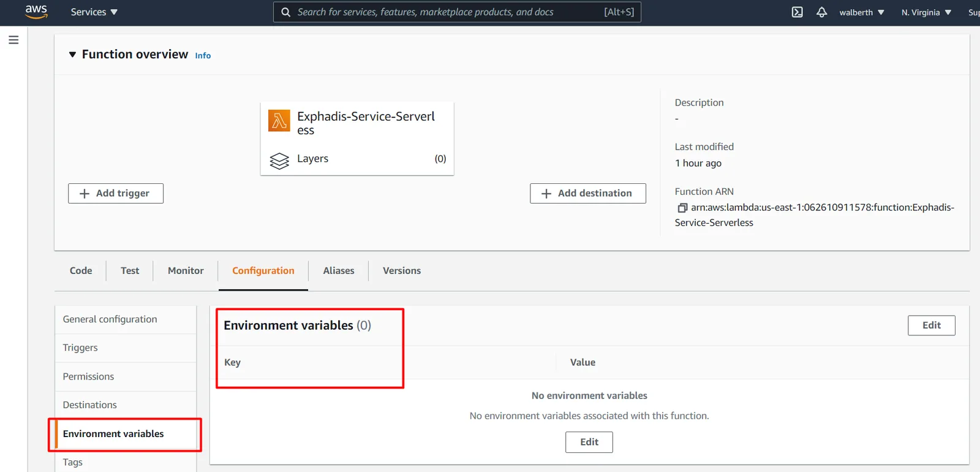Switch to the Versions tab
Viewport: 980px width, 472px height.
[402, 270]
